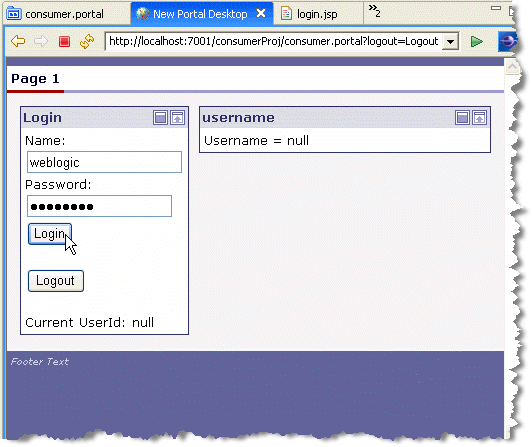Minimize the editor area using the minimize icon
Screen dimensions: 532x447
pyautogui.click(x=496, y=8)
